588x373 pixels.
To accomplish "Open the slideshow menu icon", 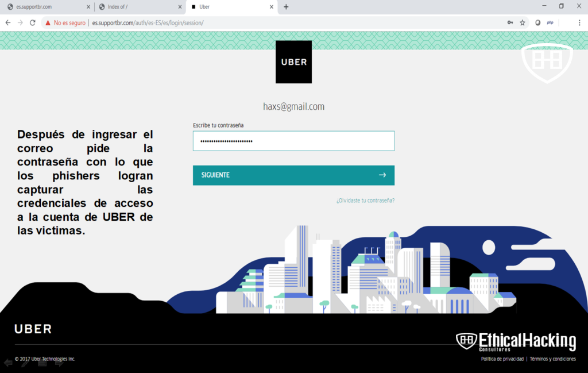I will pyautogui.click(x=42, y=363).
